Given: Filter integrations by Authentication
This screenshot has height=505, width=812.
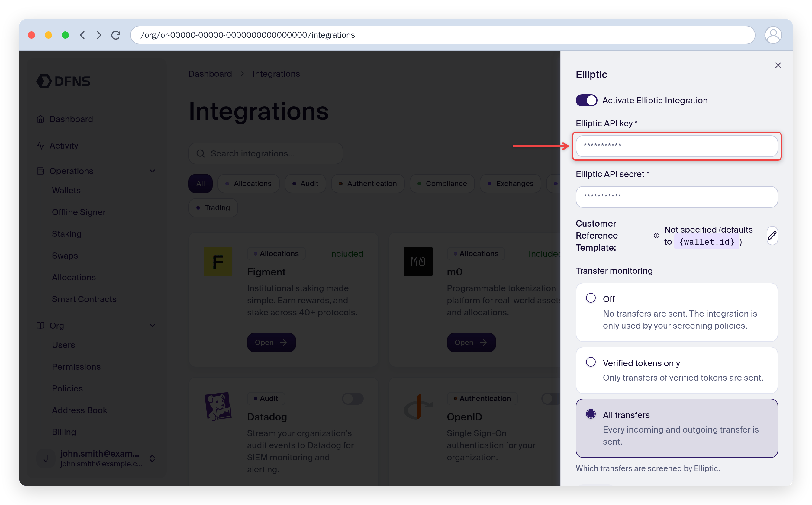Looking at the screenshot, I should point(367,183).
